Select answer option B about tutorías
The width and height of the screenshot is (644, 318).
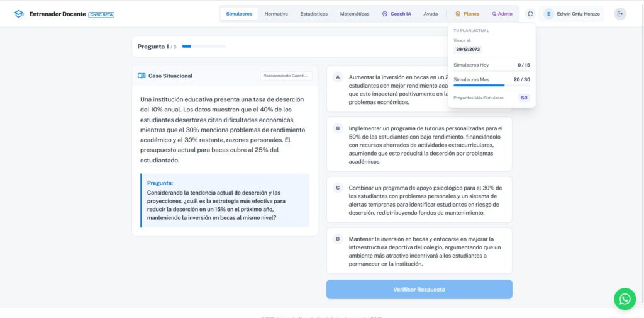pos(419,144)
